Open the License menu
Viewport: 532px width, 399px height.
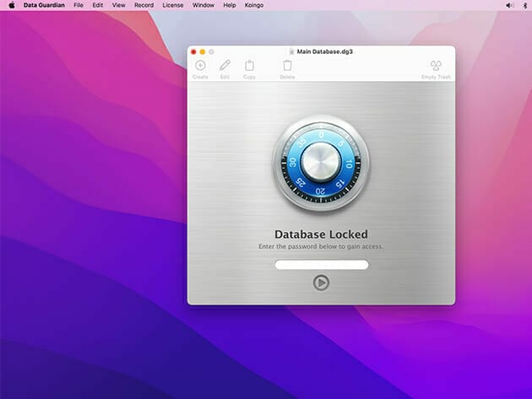pos(172,5)
